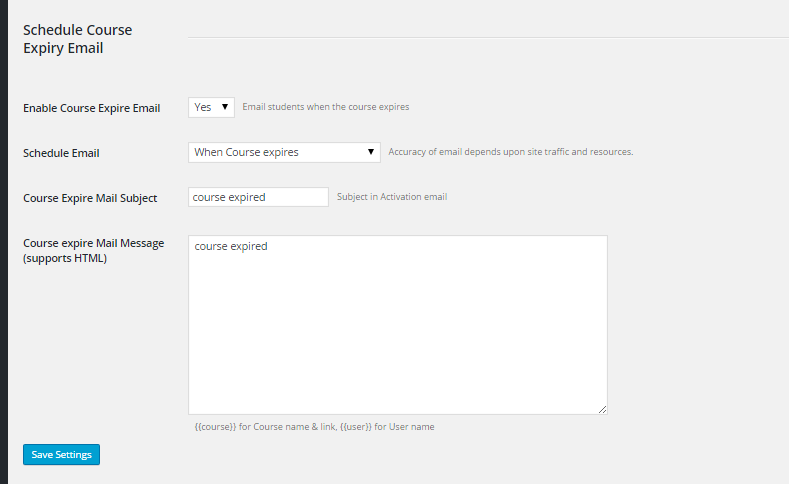Click the course expired text in message box

[x=231, y=247]
